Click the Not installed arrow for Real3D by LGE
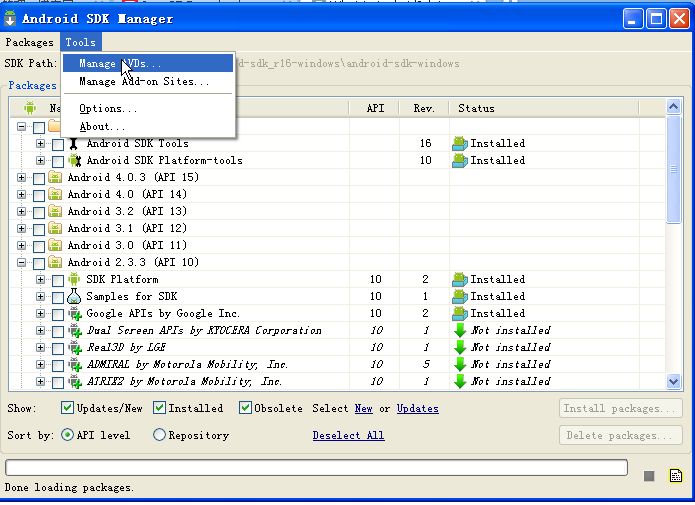This screenshot has width=695, height=505. (x=460, y=348)
